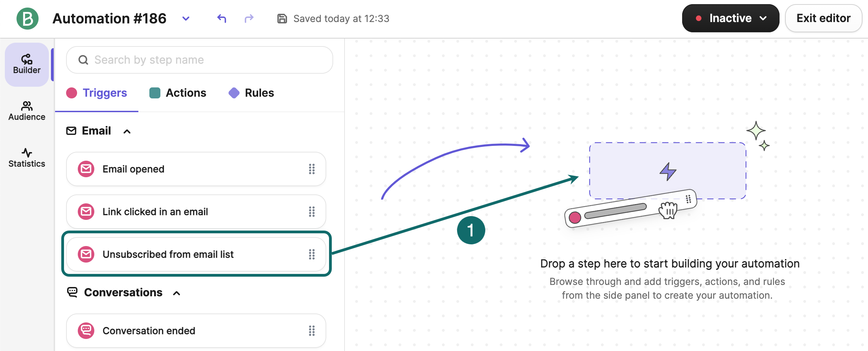Viewport: 868px width, 351px height.
Task: Click the Exit editor button
Action: (823, 18)
